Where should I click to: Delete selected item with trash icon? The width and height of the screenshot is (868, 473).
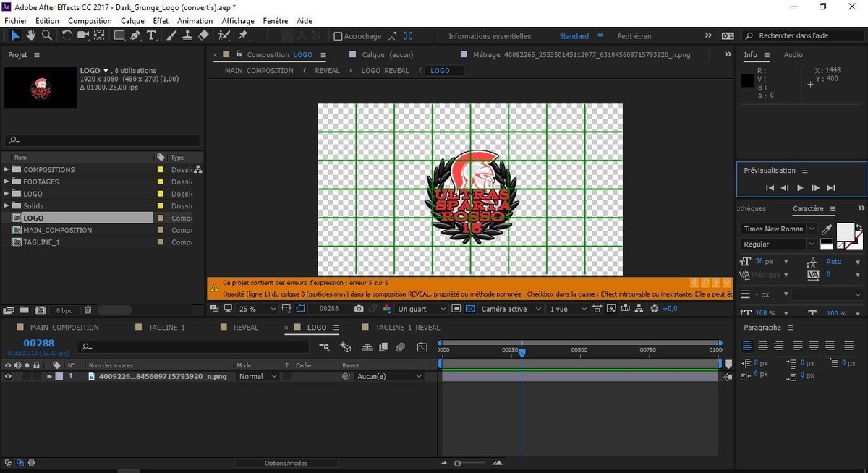88,310
